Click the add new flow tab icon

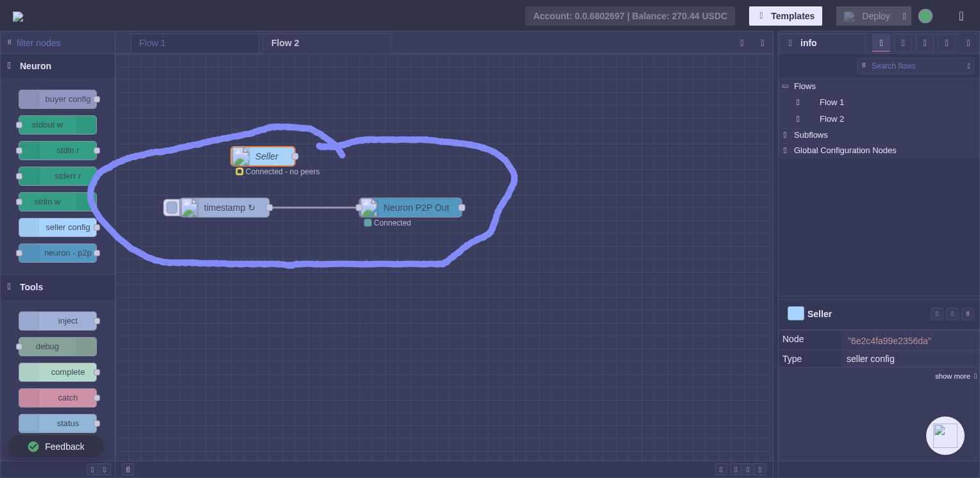tap(742, 43)
